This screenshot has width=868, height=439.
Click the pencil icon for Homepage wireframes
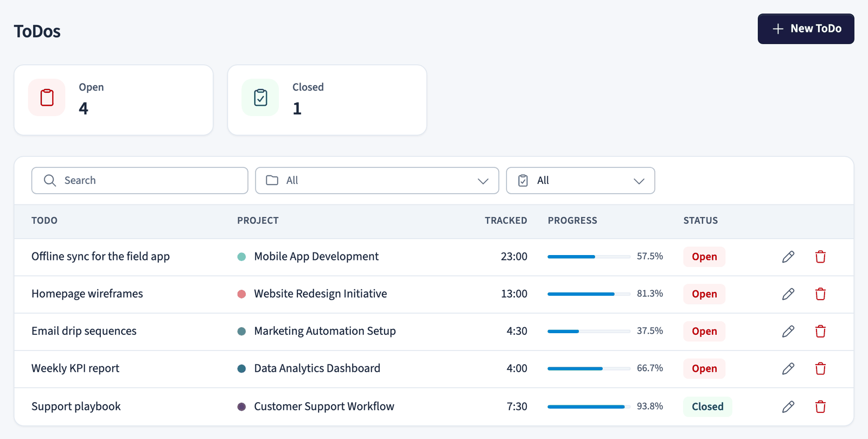(788, 294)
